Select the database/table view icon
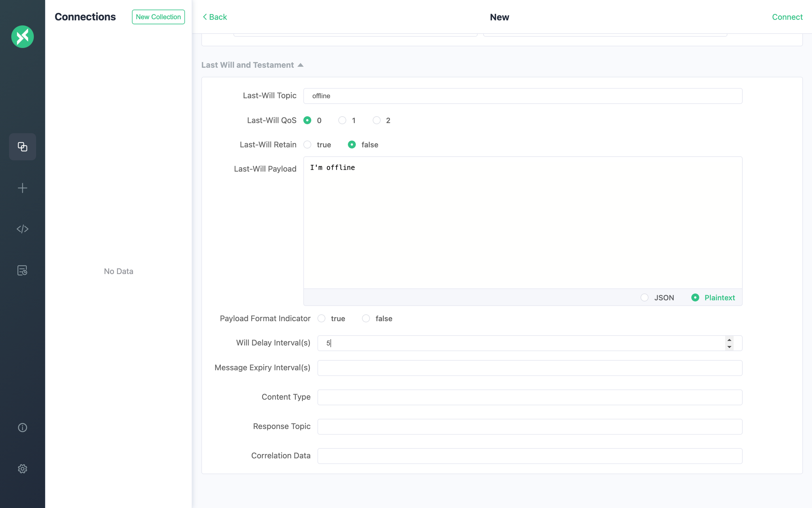Screen dimensions: 812x508 (x=22, y=270)
